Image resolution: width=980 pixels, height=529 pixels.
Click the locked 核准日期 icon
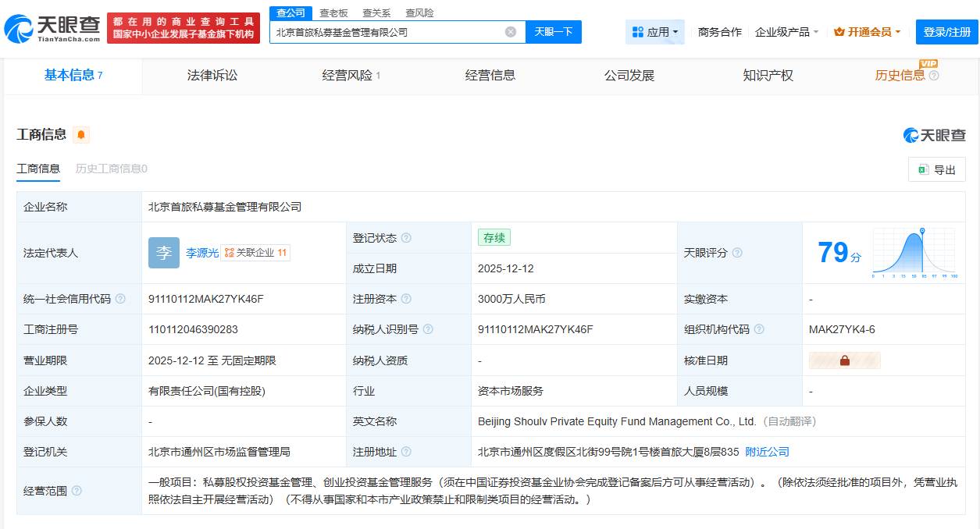pos(844,360)
